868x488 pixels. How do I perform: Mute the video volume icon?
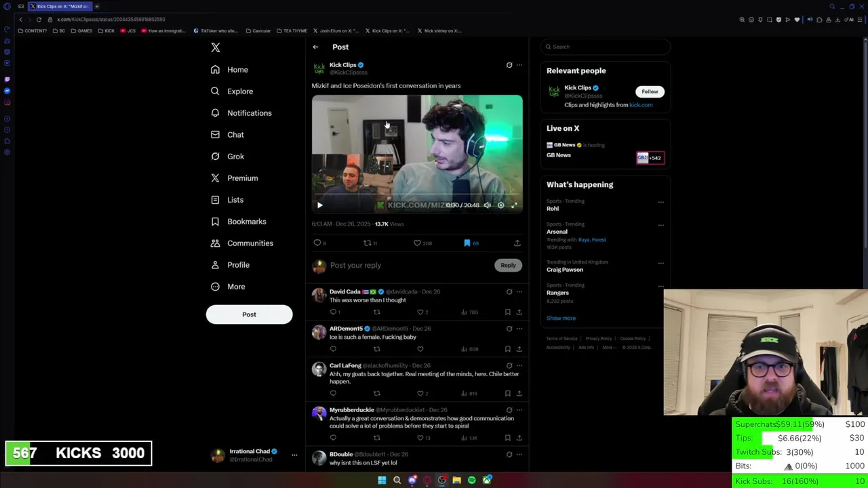click(x=487, y=205)
